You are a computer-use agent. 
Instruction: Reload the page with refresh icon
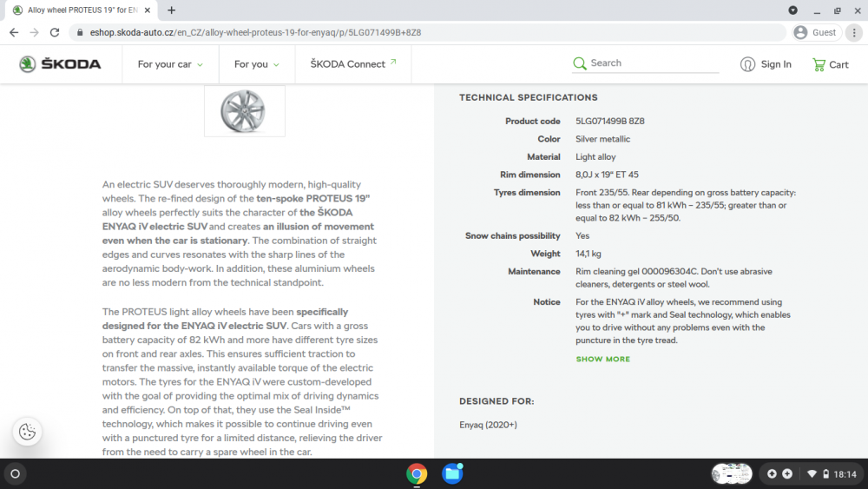pyautogui.click(x=54, y=33)
